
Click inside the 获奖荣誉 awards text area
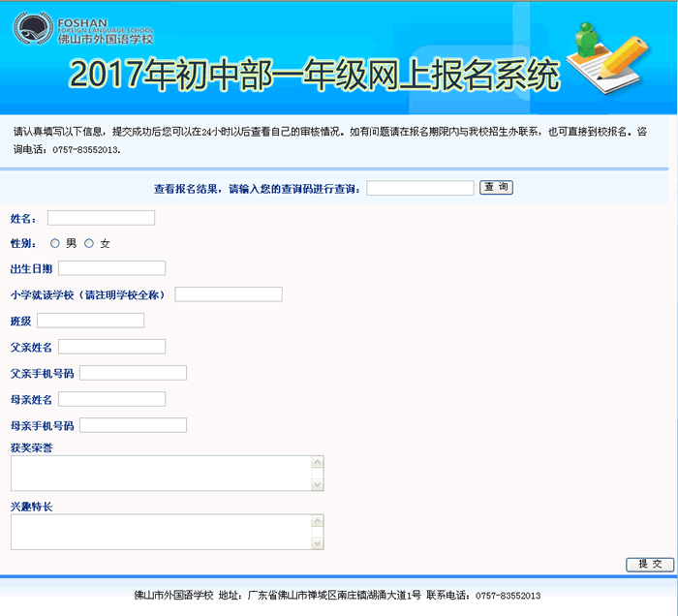(x=161, y=474)
